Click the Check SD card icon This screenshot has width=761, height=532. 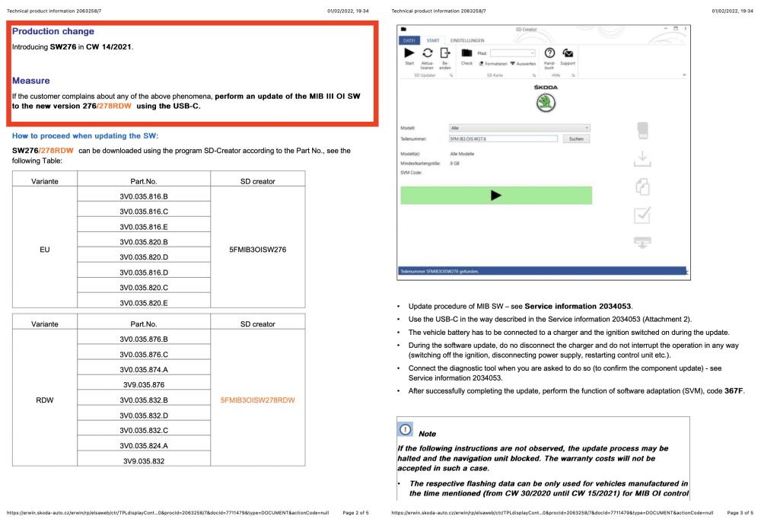[466, 53]
